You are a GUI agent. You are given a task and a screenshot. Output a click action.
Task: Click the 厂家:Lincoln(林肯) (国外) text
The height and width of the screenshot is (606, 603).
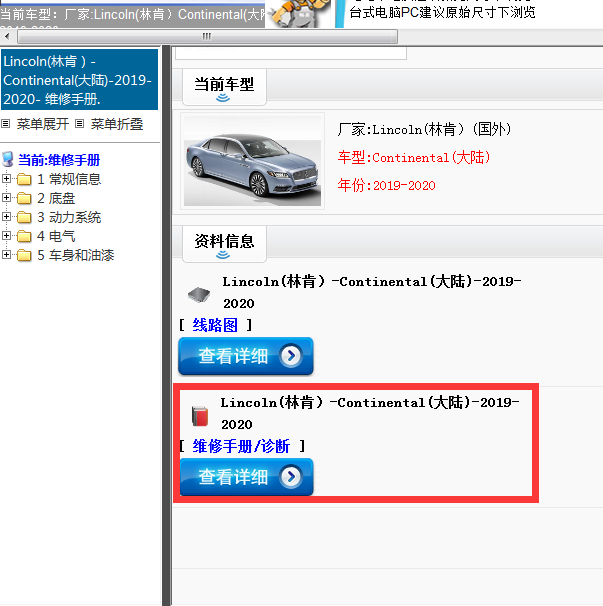pyautogui.click(x=424, y=129)
